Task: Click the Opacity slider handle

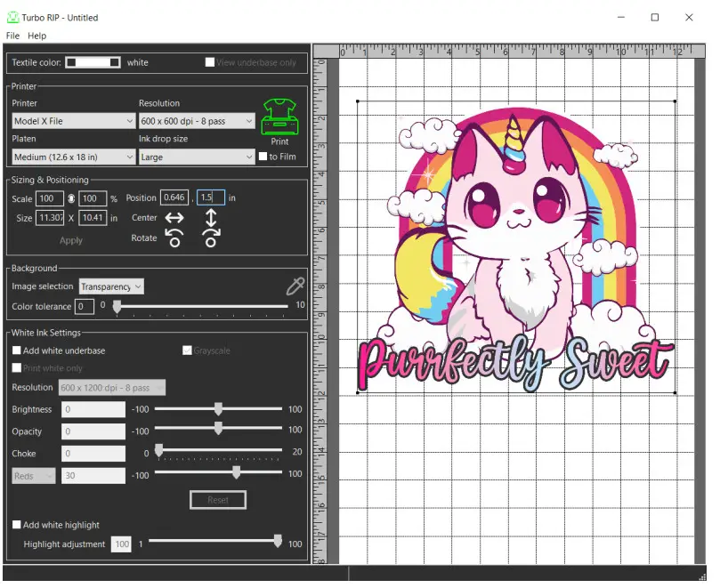Action: tap(218, 429)
